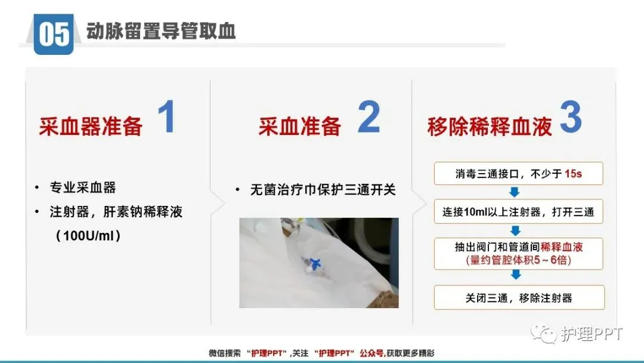Select the 关闭三通，移除注射器 step box
Screen dimensions: 644x363
(519, 297)
